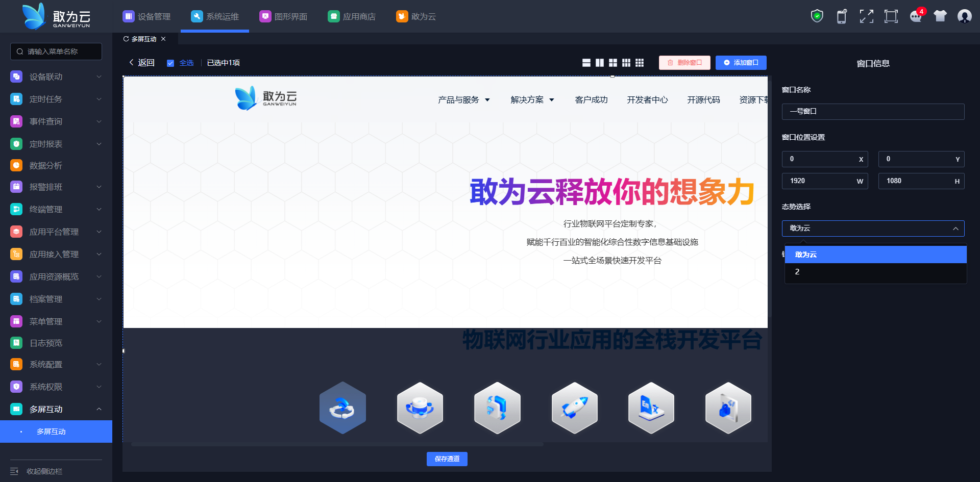Choose the two-column window layout icon
This screenshot has width=980, height=482.
click(600, 63)
